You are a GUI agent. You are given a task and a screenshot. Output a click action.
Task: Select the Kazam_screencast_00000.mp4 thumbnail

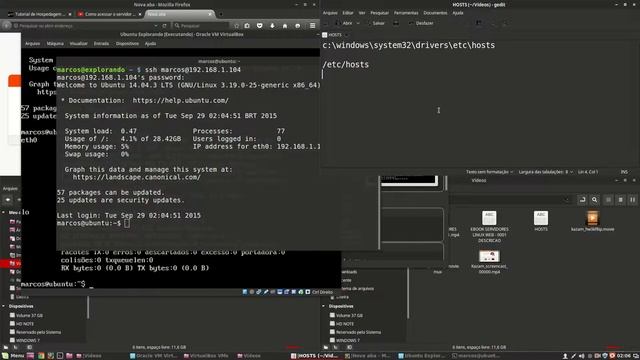tap(489, 256)
